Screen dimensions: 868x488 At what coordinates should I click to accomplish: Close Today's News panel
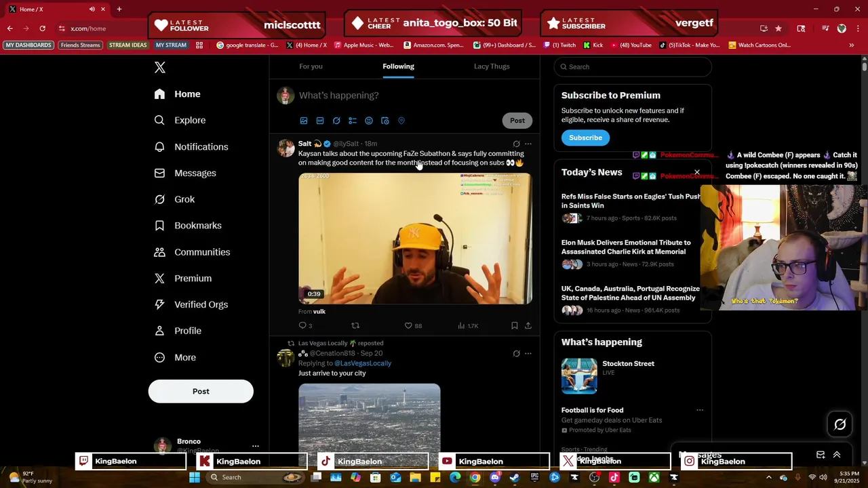coord(696,172)
